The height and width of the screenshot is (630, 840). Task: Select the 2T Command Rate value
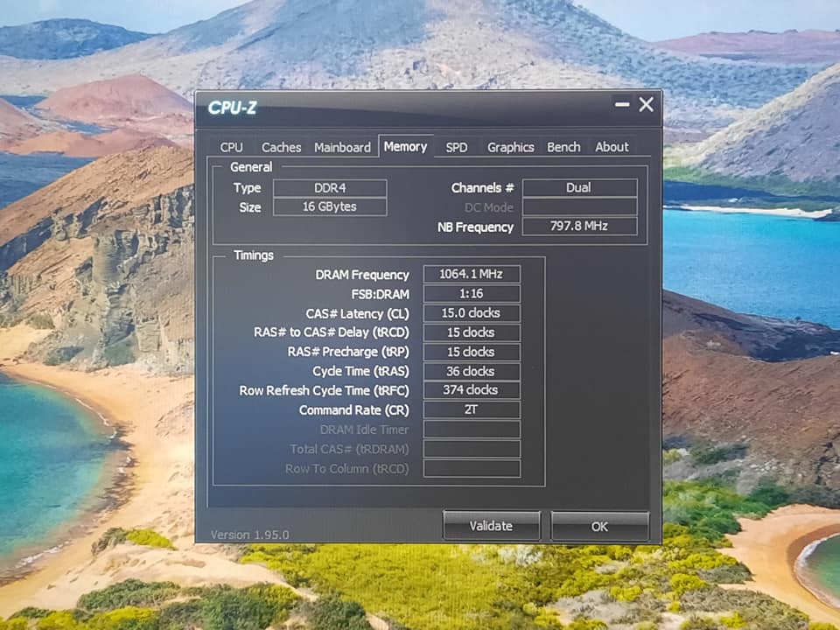472,409
